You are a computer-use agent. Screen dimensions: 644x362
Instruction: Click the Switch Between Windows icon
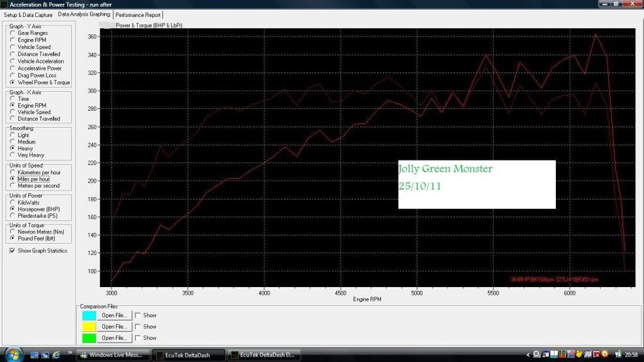coord(45,354)
